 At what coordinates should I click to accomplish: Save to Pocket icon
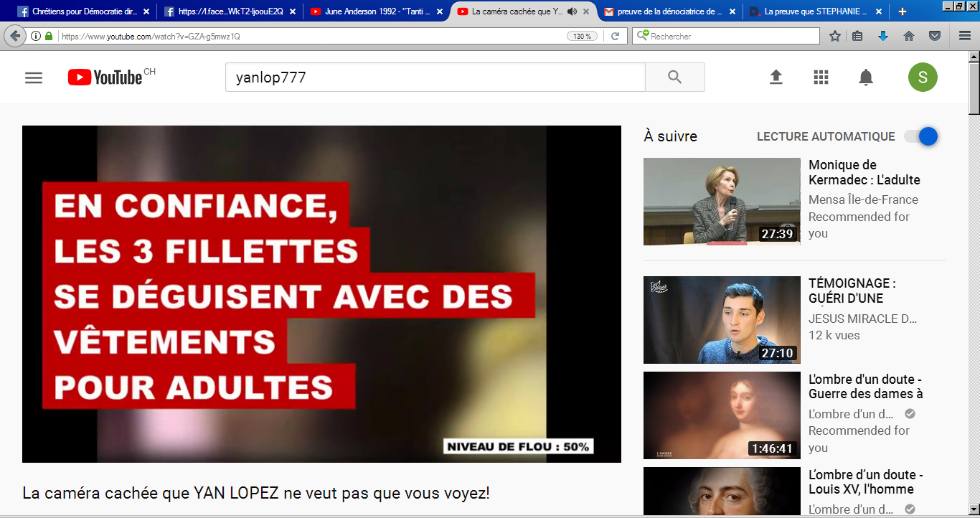[935, 36]
